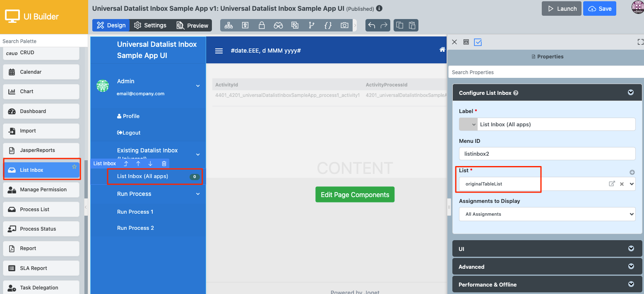Click the plus icon to add new list
Image resolution: width=644 pixels, height=294 pixels.
click(x=632, y=172)
